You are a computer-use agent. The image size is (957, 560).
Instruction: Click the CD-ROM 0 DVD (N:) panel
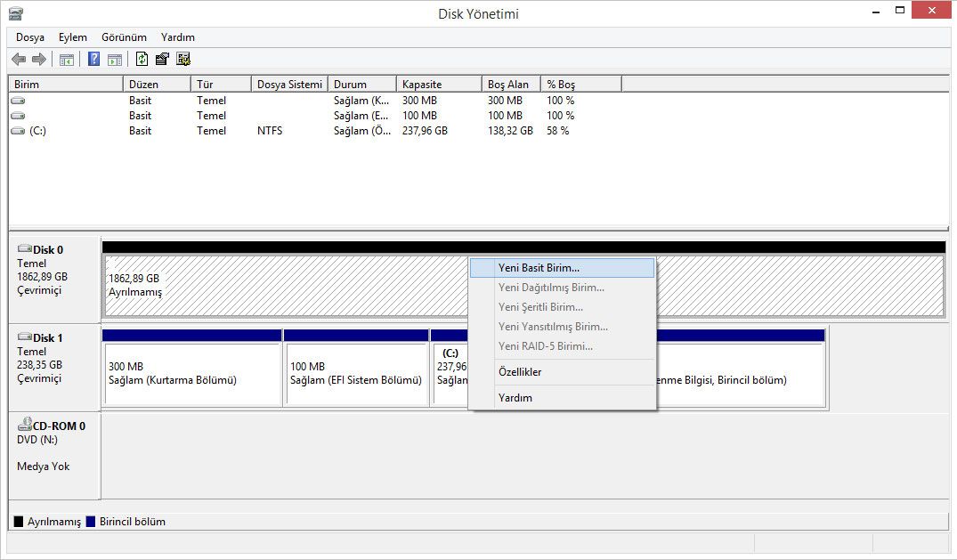[54, 456]
